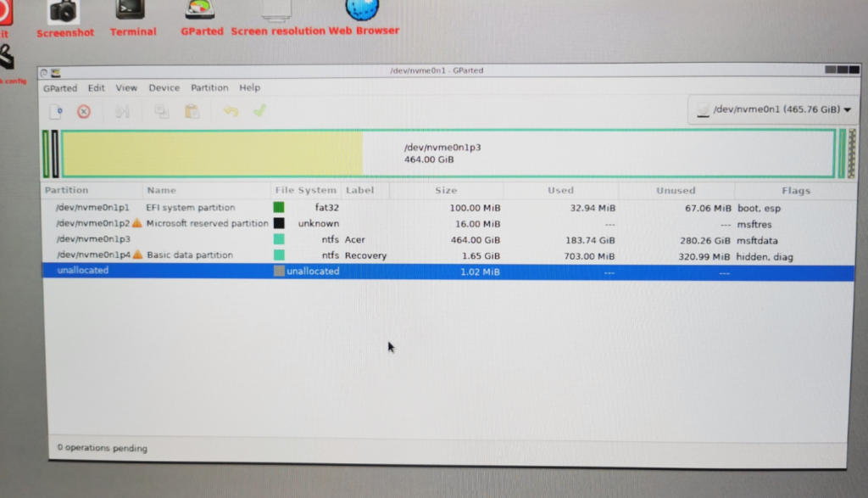Click warning icon beside nvme0n1p2
The image size is (868, 498).
pyautogui.click(x=136, y=223)
